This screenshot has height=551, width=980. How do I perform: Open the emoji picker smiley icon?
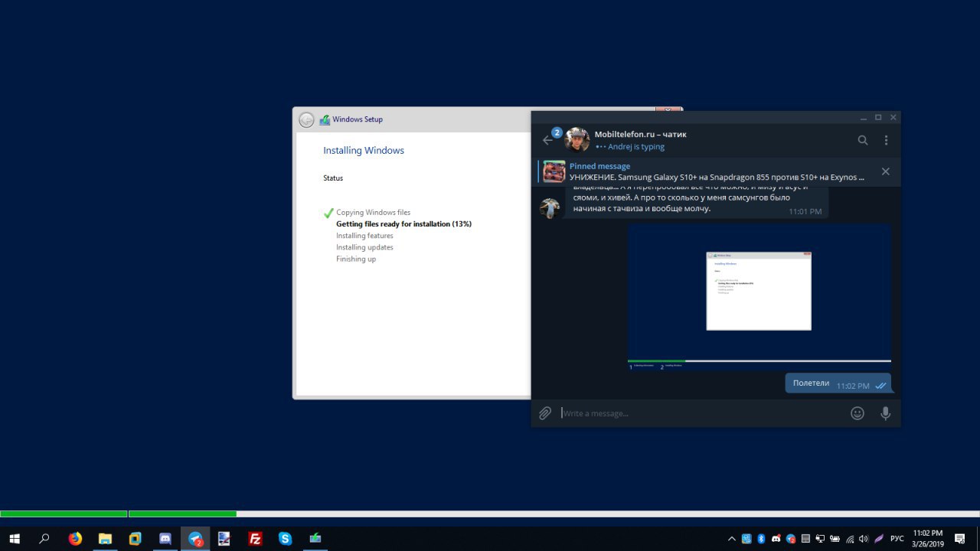857,413
